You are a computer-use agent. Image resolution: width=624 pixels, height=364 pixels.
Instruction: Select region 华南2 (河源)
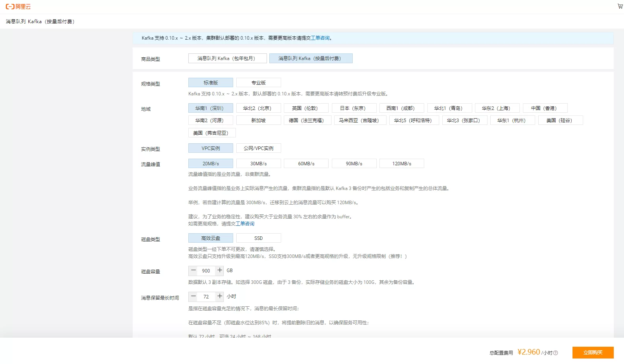click(211, 120)
